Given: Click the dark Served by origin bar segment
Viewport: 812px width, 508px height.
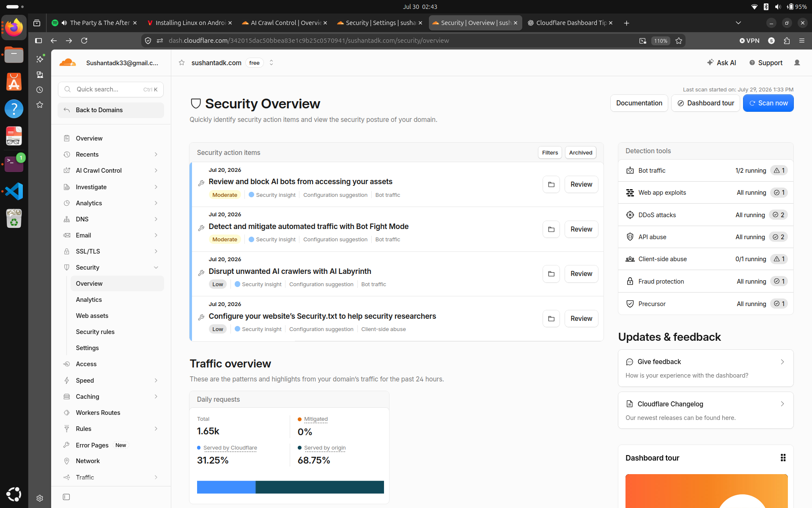Looking at the screenshot, I should [320, 487].
